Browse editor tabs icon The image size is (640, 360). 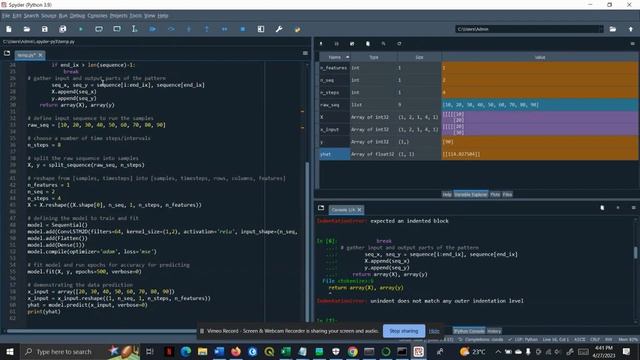pyautogui.click(x=7, y=53)
